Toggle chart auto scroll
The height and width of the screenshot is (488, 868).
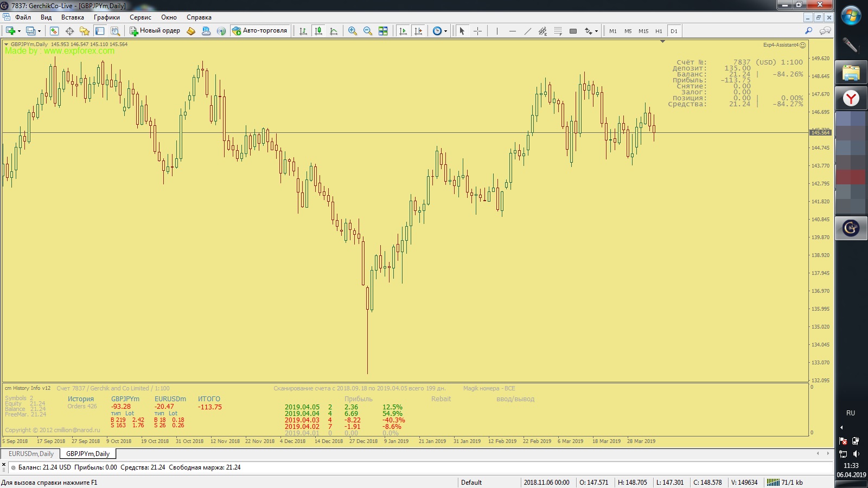(403, 31)
